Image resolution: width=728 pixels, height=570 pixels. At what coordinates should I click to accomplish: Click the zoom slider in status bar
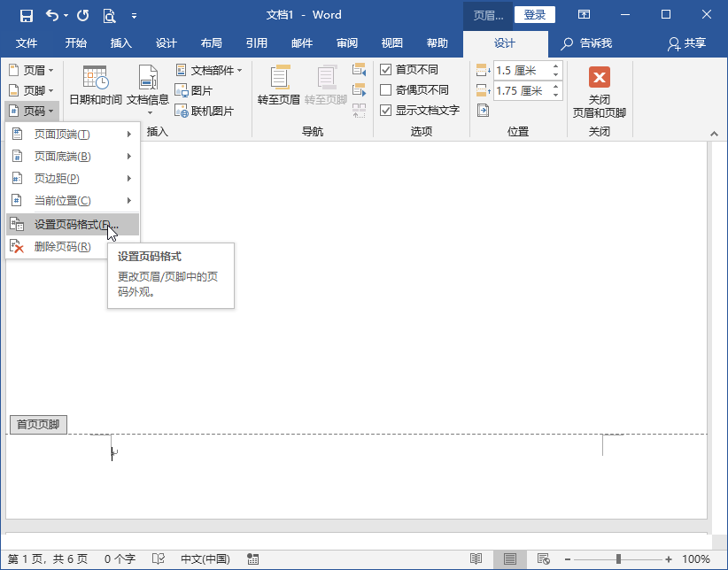[618, 559]
